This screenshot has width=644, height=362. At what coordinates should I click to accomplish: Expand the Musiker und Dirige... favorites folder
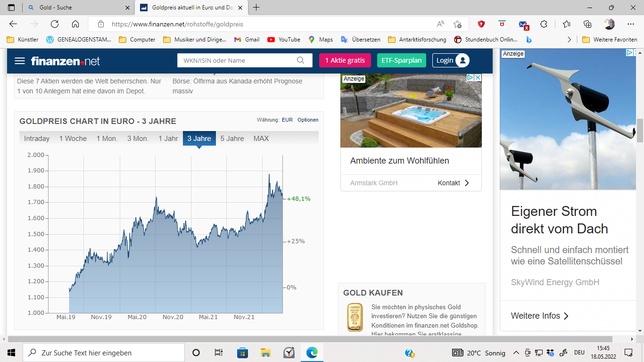click(195, 40)
